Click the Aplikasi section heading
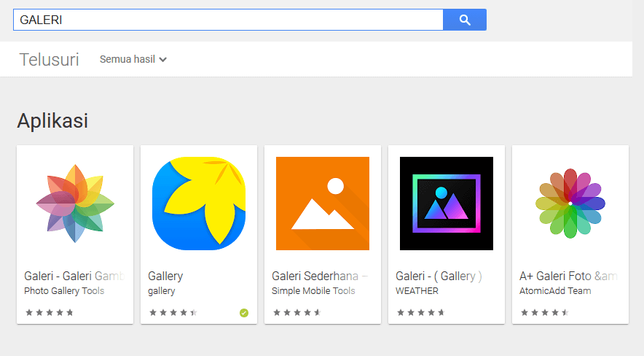644x356 pixels. coord(52,121)
